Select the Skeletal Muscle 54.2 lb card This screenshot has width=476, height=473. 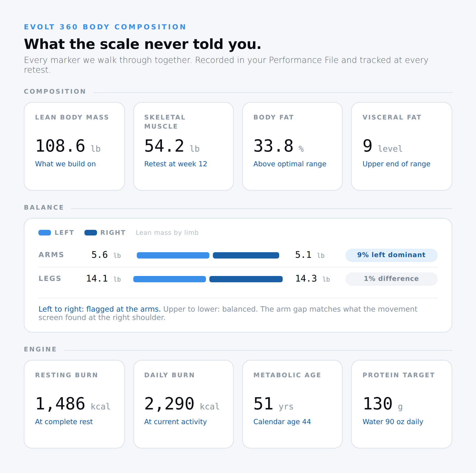point(183,146)
